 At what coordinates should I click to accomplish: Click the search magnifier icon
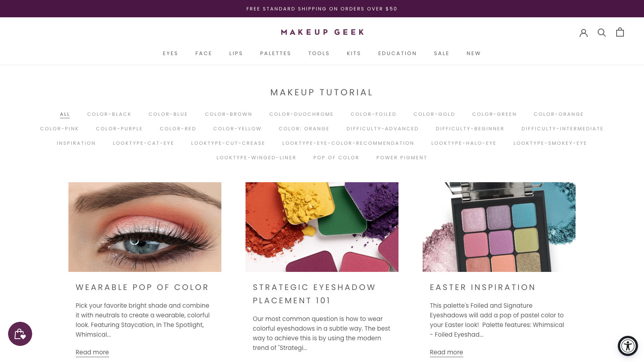pyautogui.click(x=602, y=33)
